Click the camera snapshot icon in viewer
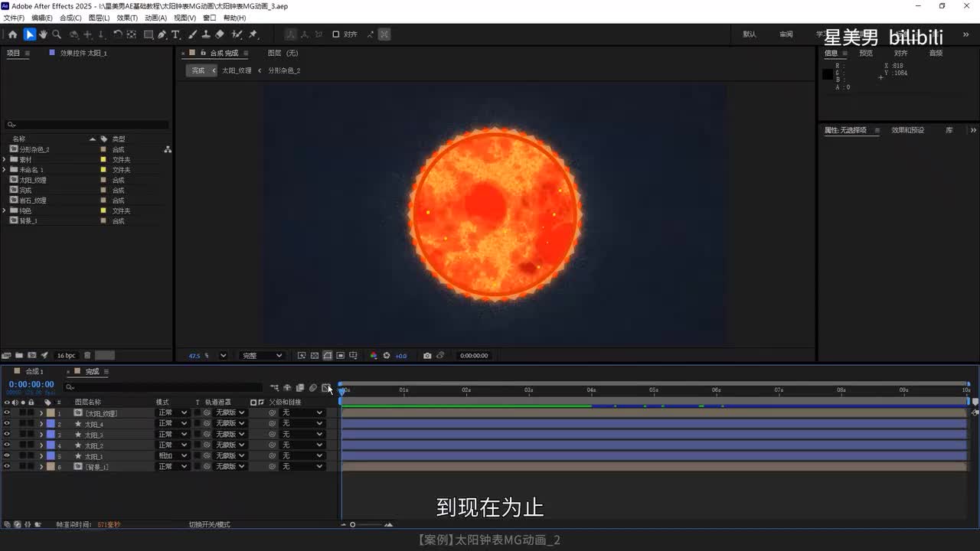 click(x=427, y=356)
